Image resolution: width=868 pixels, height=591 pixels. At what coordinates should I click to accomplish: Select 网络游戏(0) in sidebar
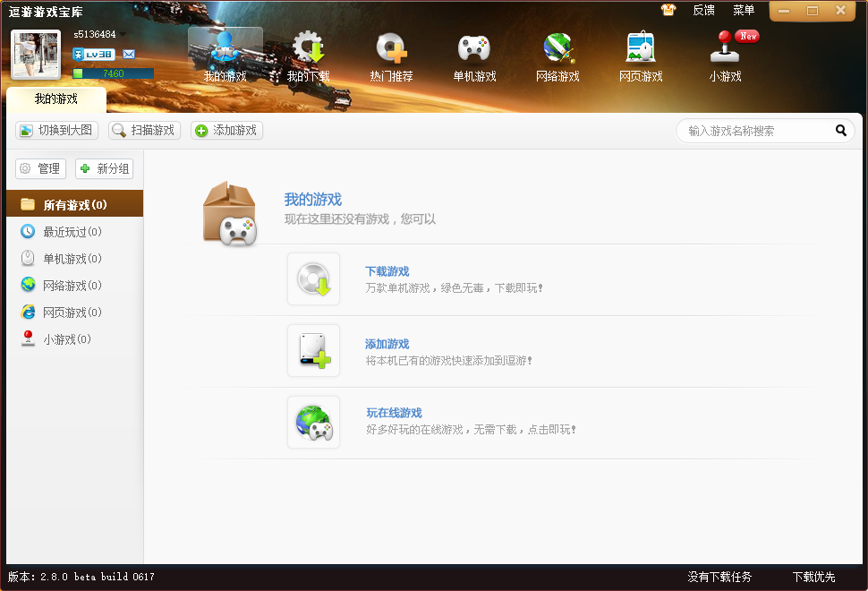(75, 286)
